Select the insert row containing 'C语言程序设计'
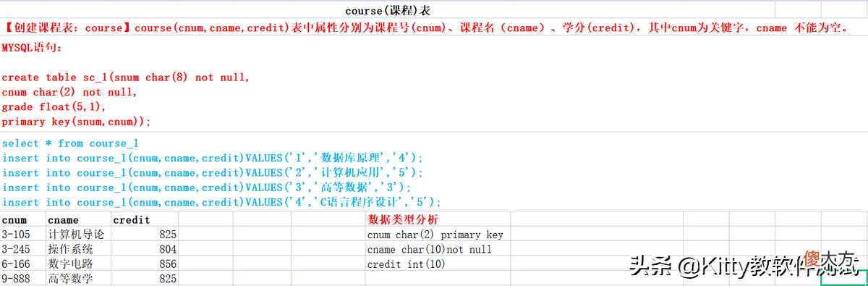 pyautogui.click(x=221, y=203)
